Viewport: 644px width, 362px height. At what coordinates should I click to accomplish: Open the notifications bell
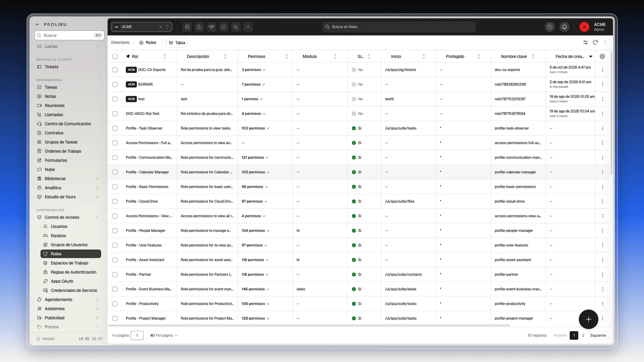point(565,27)
